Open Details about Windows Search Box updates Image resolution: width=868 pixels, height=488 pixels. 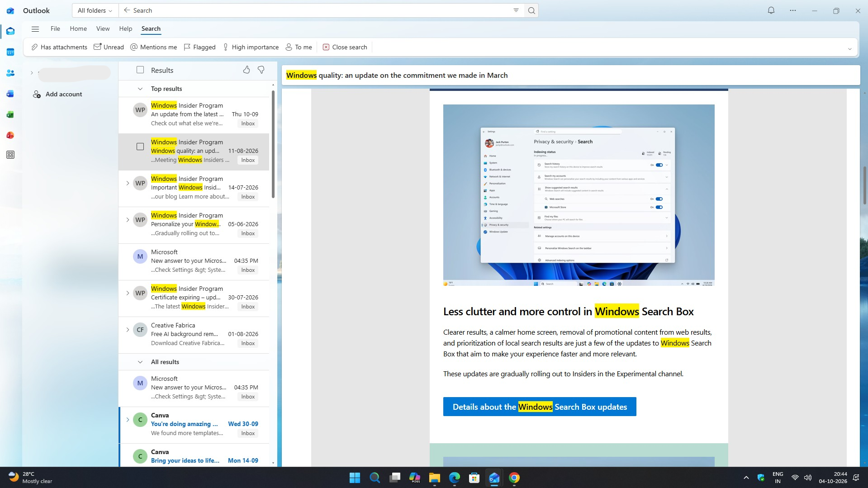(x=540, y=407)
